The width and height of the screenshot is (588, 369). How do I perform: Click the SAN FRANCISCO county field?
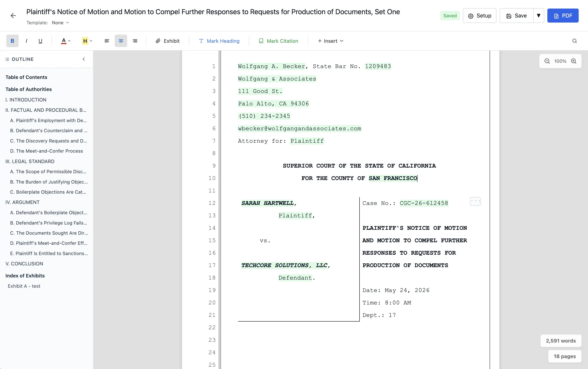pyautogui.click(x=393, y=178)
